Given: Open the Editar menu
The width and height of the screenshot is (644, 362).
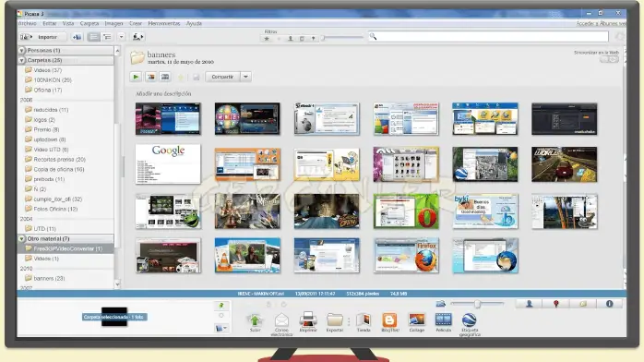Looking at the screenshot, I should [50, 23].
